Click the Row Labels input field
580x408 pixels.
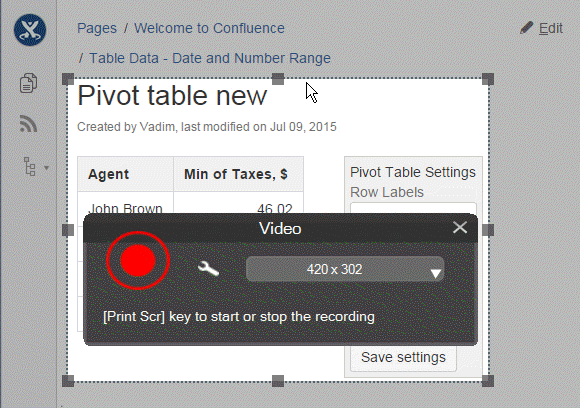[x=413, y=208]
